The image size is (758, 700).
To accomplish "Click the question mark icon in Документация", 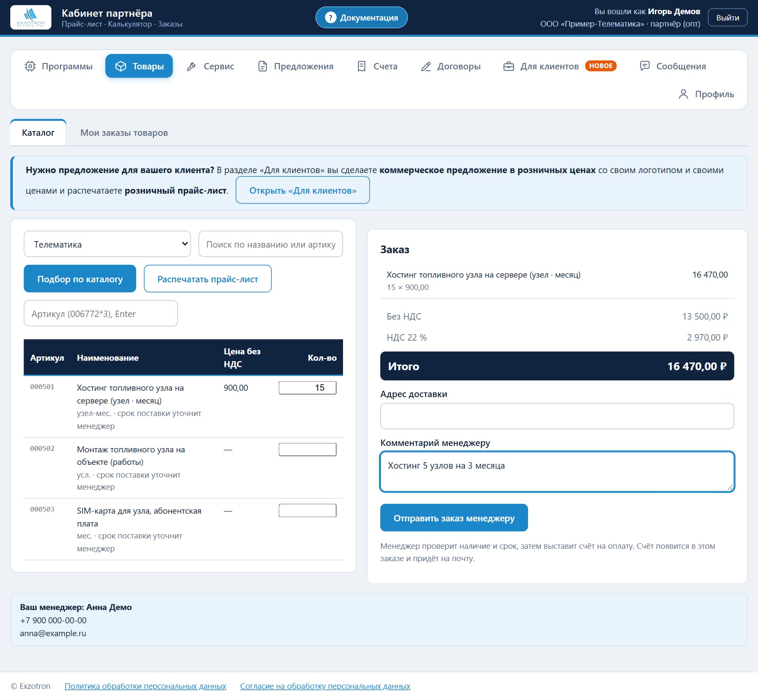I will tap(330, 18).
